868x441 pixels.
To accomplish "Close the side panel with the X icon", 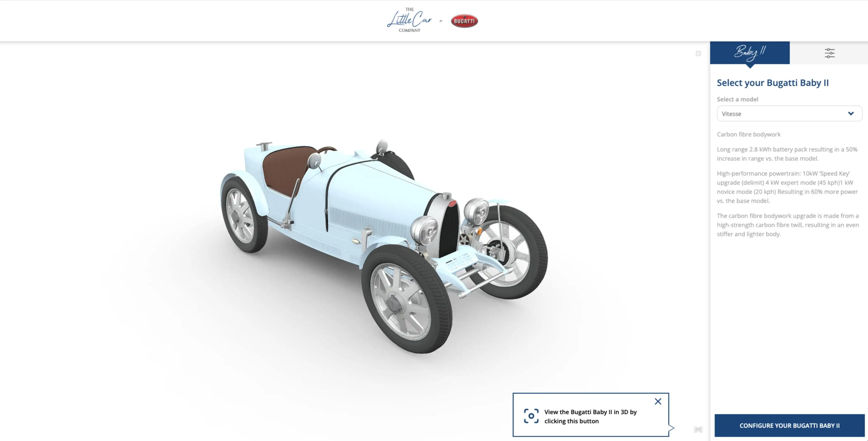I will pos(698,53).
